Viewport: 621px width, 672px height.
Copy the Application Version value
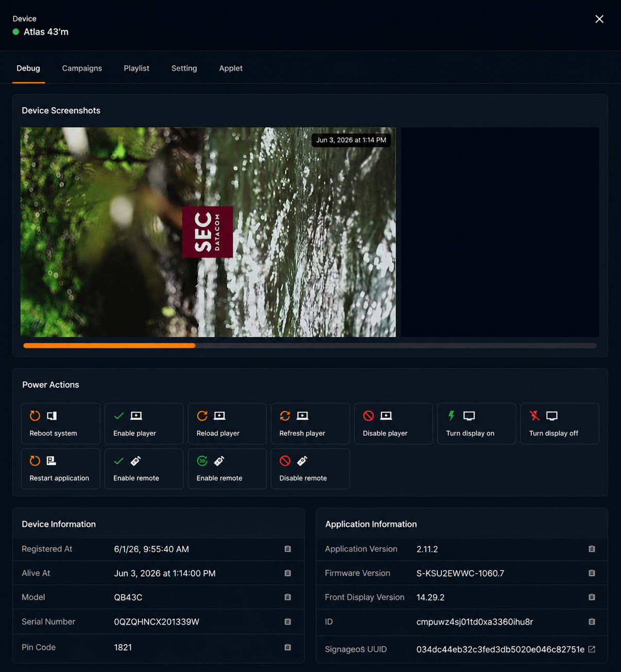[592, 549]
